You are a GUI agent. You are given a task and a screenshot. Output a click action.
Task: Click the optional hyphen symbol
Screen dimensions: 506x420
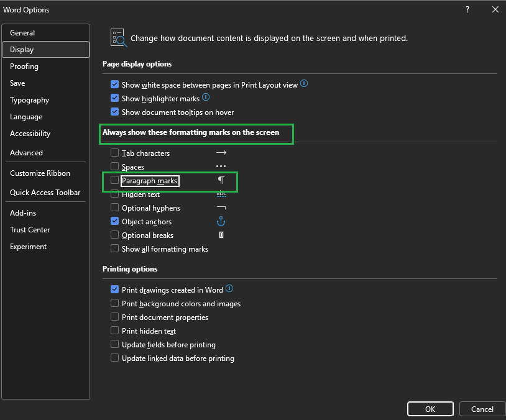[221, 208]
